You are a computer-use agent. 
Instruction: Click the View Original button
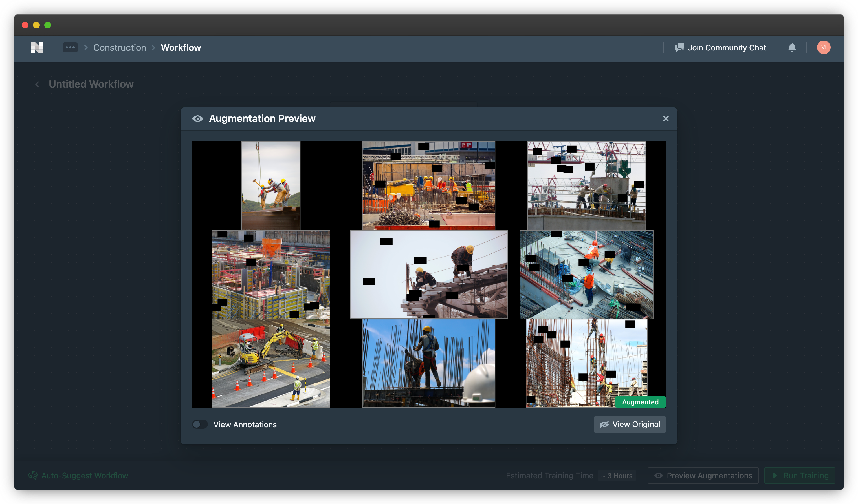(630, 424)
